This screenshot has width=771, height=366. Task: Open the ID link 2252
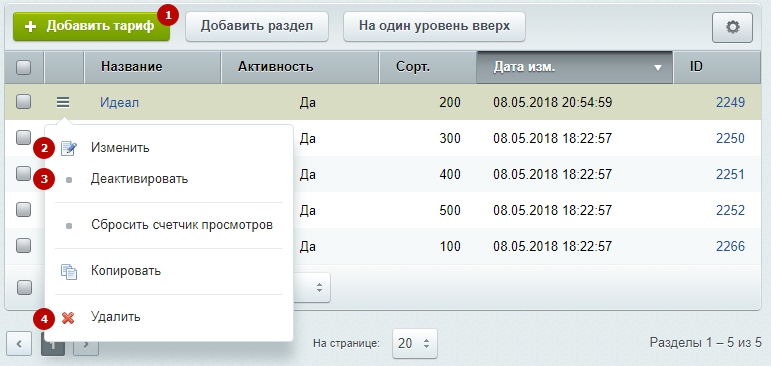[x=730, y=210]
